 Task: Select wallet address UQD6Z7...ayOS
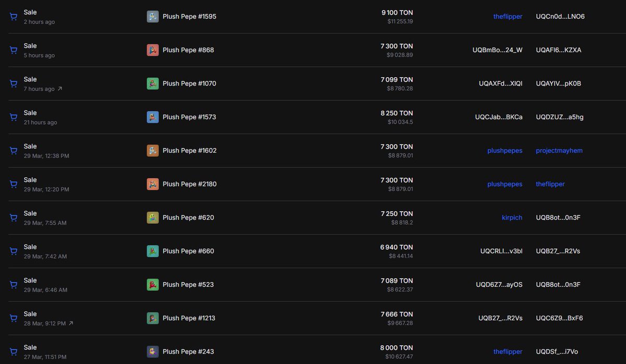tap(499, 285)
